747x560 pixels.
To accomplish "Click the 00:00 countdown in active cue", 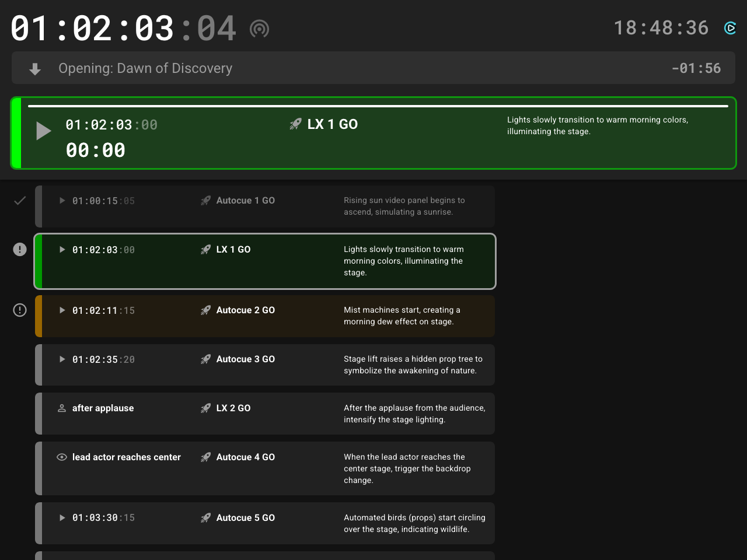I will point(96,150).
